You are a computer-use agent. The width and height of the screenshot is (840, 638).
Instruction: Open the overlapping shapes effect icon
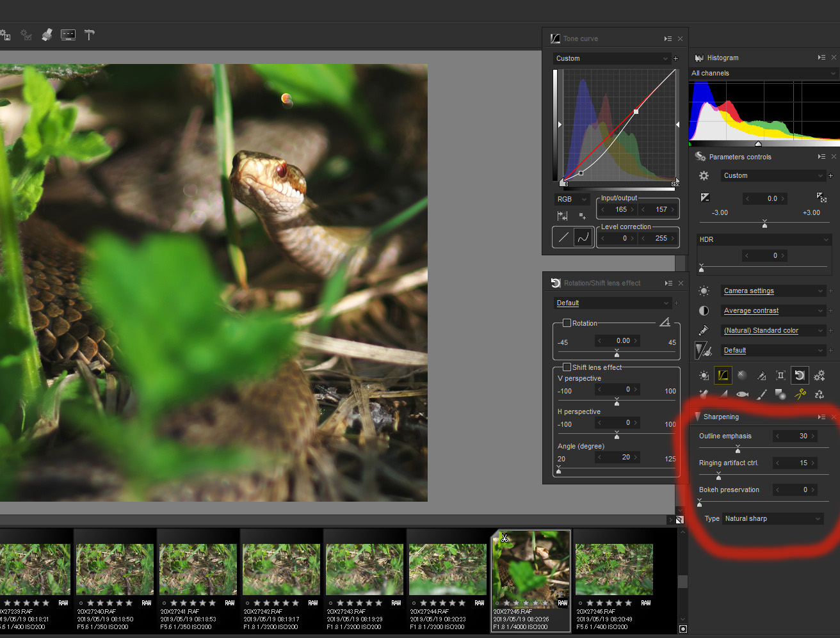click(780, 394)
